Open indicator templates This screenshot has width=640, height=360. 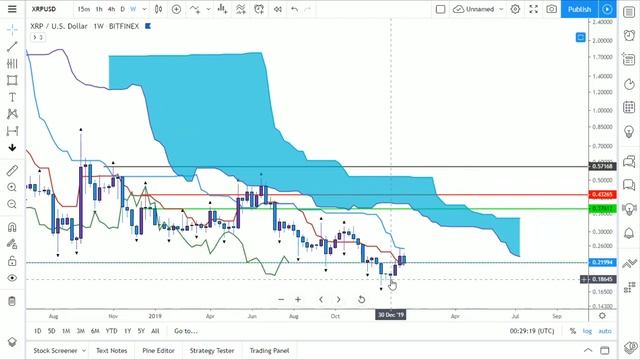[241, 9]
